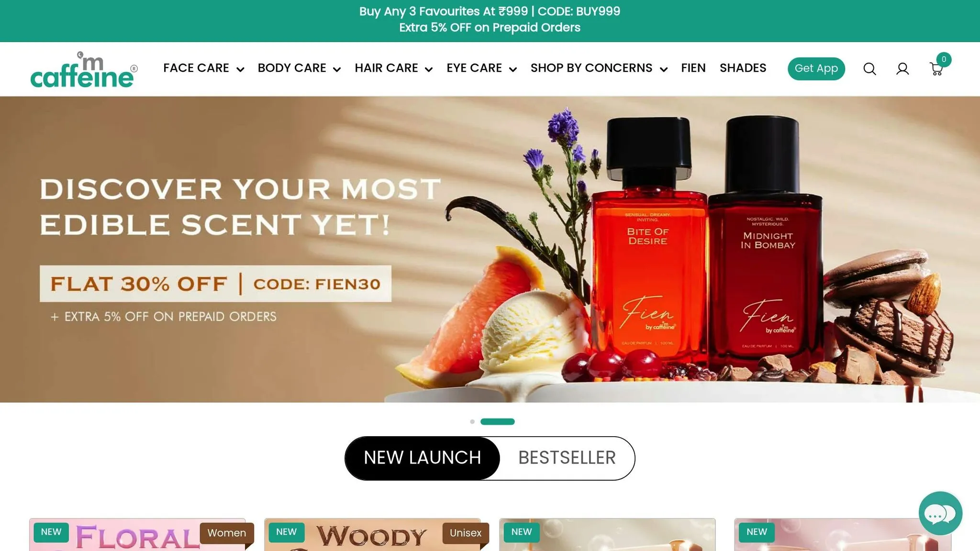Screen dimensions: 980x551
Task: Expand SHOP BY CONCERNS menu
Action: coord(599,68)
